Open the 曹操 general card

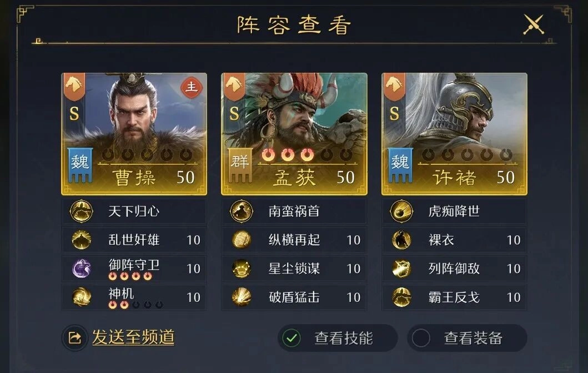click(x=134, y=134)
